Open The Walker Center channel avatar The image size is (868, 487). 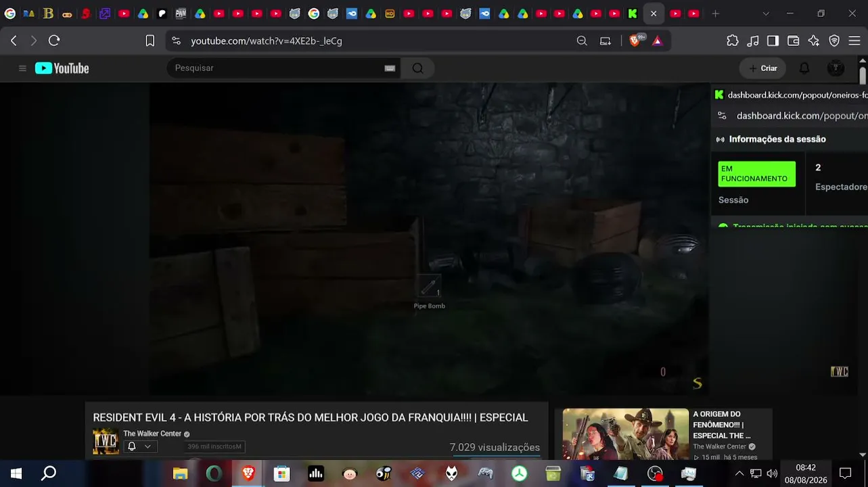(x=106, y=442)
